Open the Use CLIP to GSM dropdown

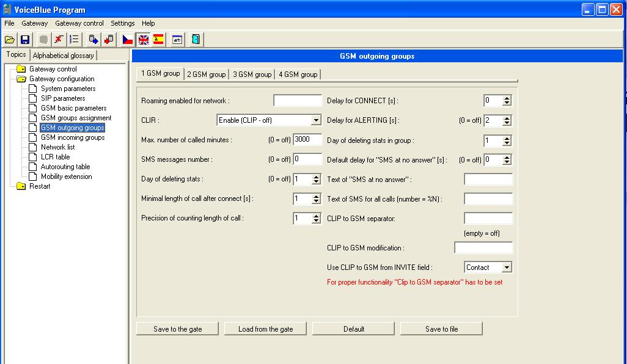[506, 268]
